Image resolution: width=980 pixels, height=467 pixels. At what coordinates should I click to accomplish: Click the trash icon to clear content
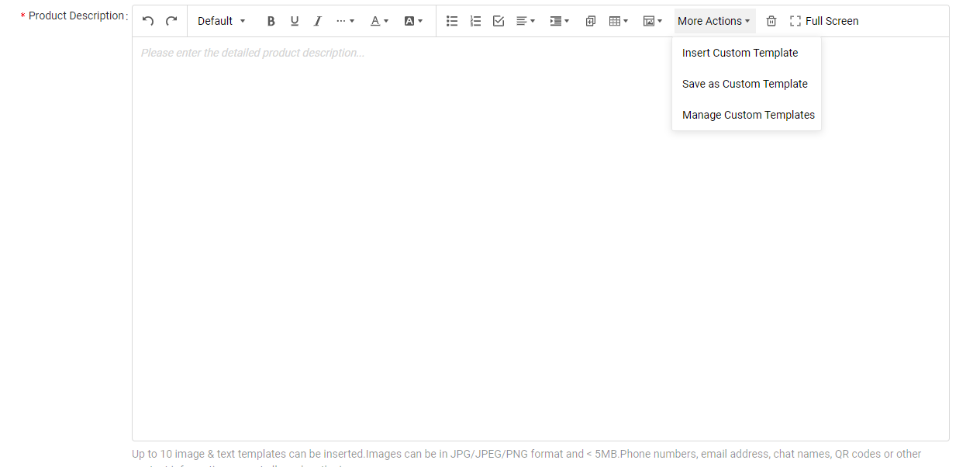point(771,21)
